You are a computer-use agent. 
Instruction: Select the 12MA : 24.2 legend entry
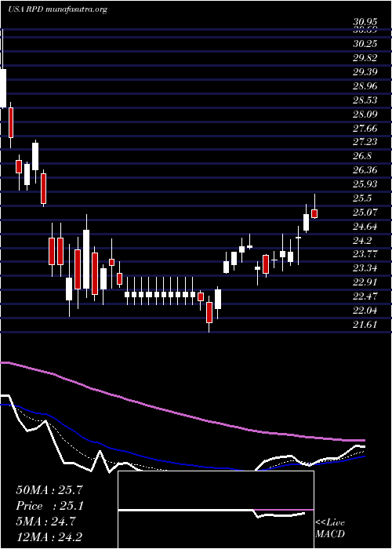click(49, 536)
